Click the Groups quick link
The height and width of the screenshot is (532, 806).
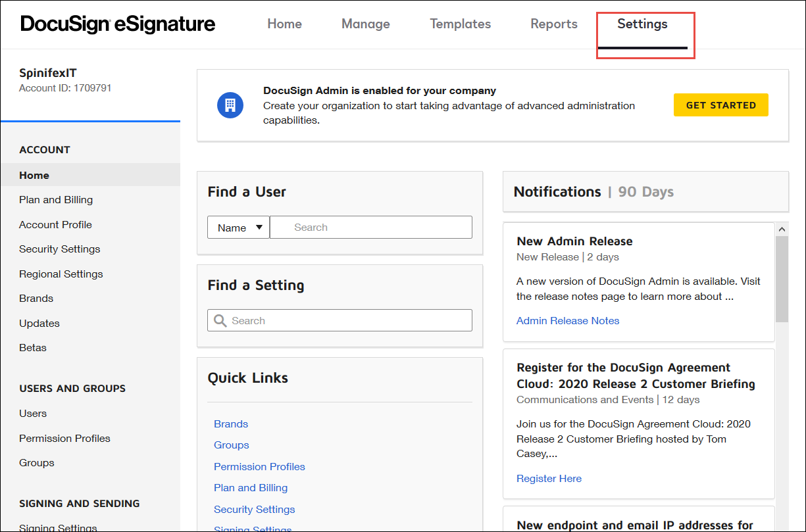coord(232,445)
